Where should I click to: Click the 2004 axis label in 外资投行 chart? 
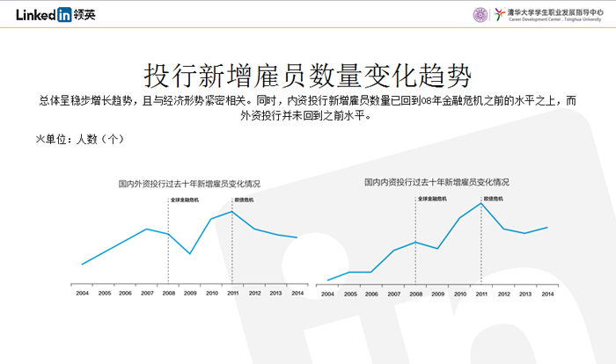[82, 292]
